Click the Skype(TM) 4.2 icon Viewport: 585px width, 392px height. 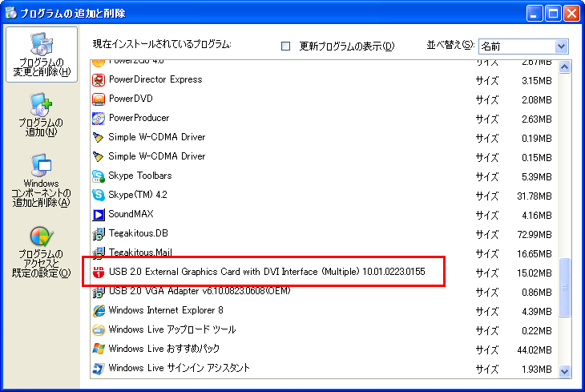pos(99,195)
